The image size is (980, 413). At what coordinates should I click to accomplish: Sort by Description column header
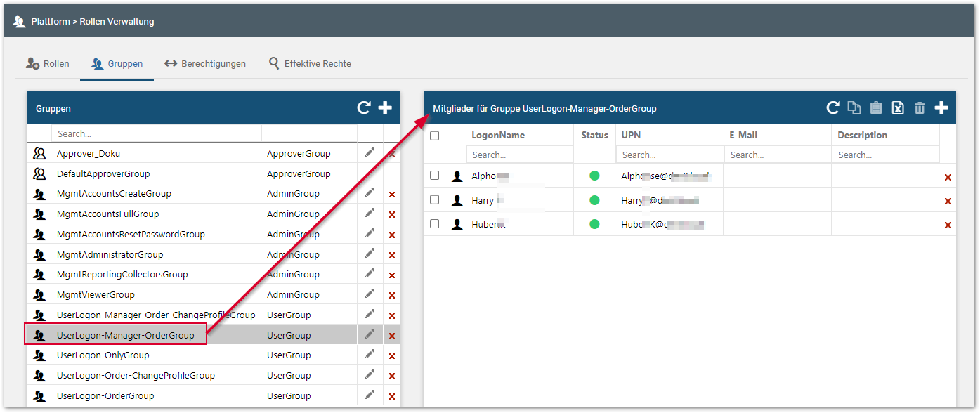tap(862, 135)
